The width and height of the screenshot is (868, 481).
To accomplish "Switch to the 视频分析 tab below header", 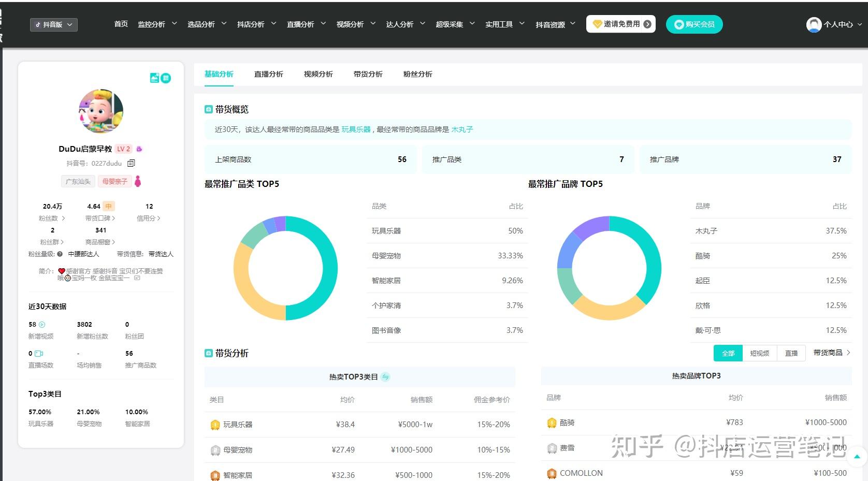I will 318,74.
